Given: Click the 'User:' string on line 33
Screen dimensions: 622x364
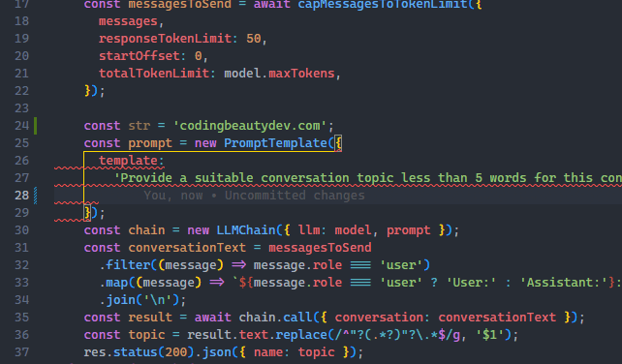Looking at the screenshot, I should tap(471, 283).
